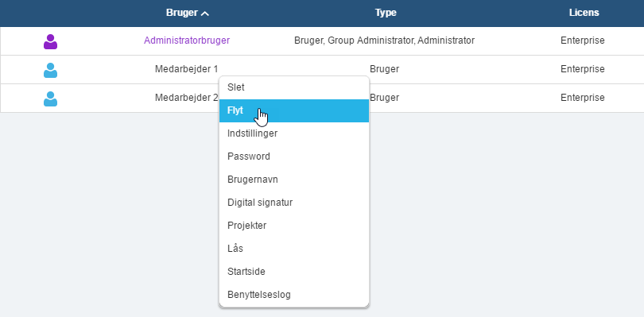
Task: Select the Password menu entry
Action: (x=294, y=157)
